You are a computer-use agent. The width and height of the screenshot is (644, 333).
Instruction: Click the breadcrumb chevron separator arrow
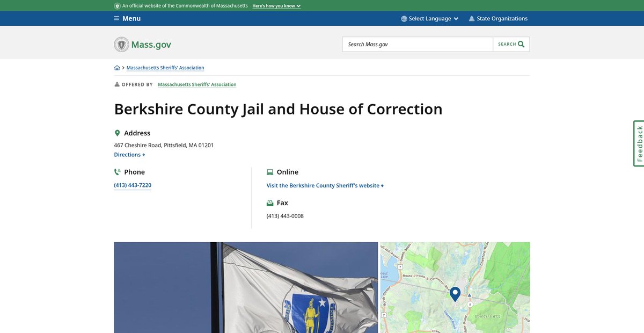point(123,68)
